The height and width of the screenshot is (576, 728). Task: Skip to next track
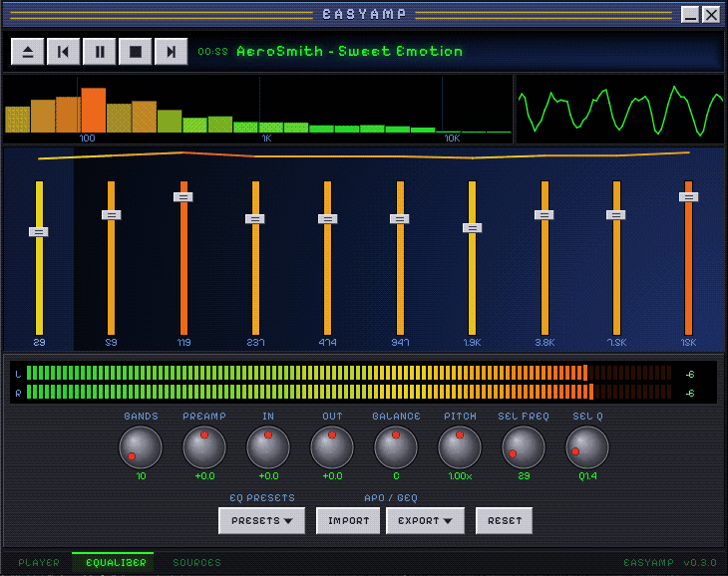pyautogui.click(x=171, y=52)
